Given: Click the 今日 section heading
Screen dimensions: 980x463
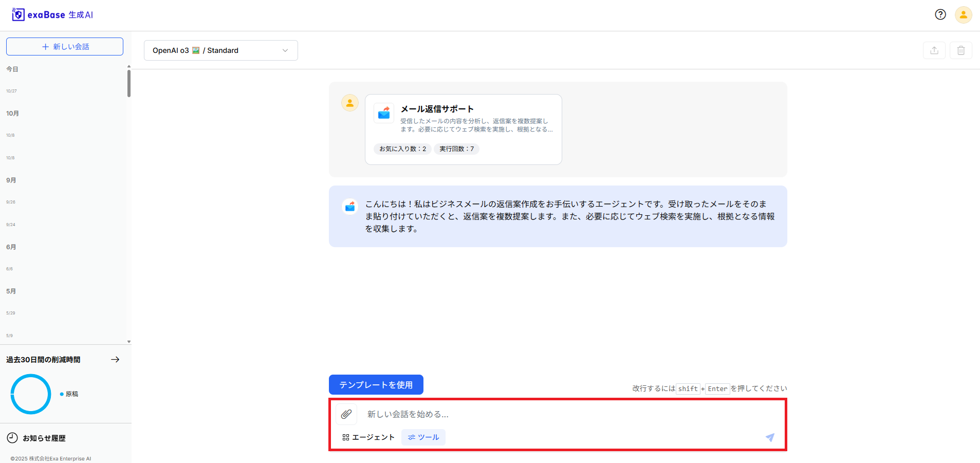Looking at the screenshot, I should tap(12, 69).
